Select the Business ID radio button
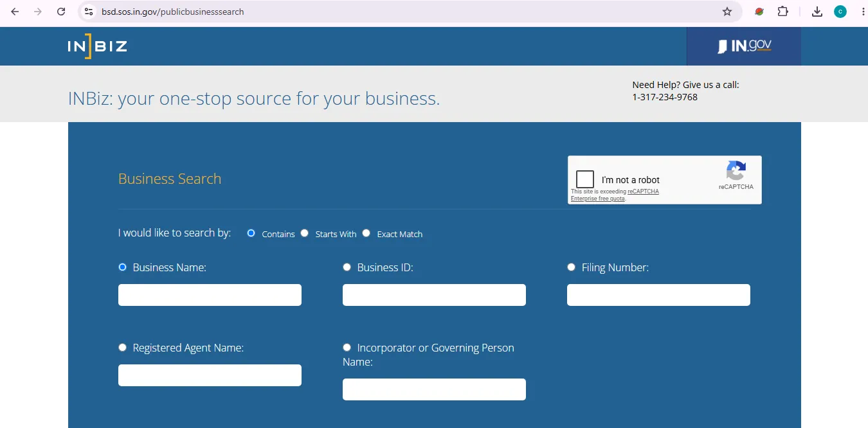 pos(347,267)
